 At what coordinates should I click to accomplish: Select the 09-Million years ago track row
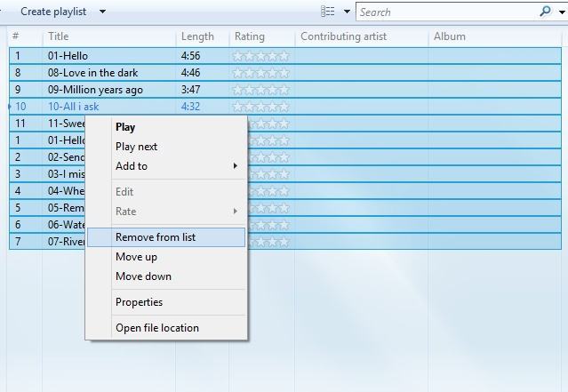[285, 90]
